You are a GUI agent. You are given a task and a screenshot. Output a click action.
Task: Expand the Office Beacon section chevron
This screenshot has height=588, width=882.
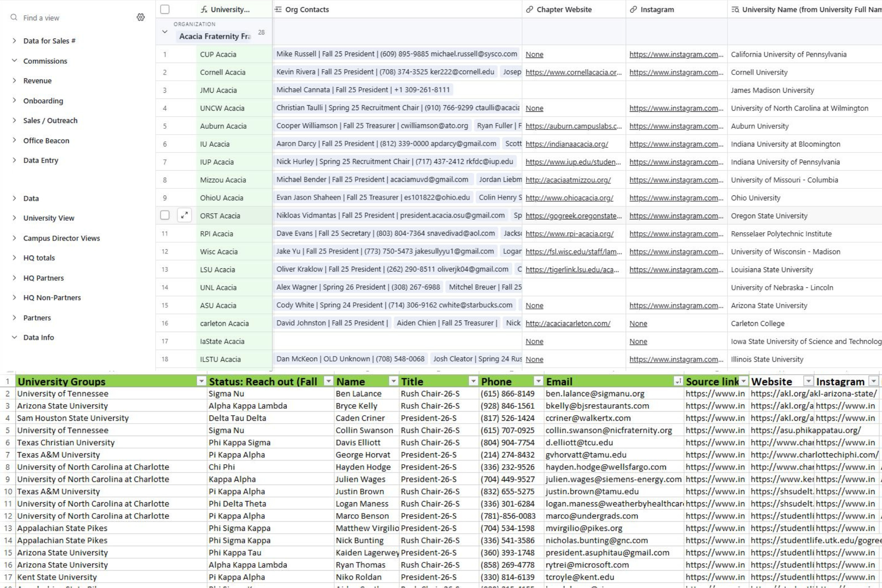[14, 140]
